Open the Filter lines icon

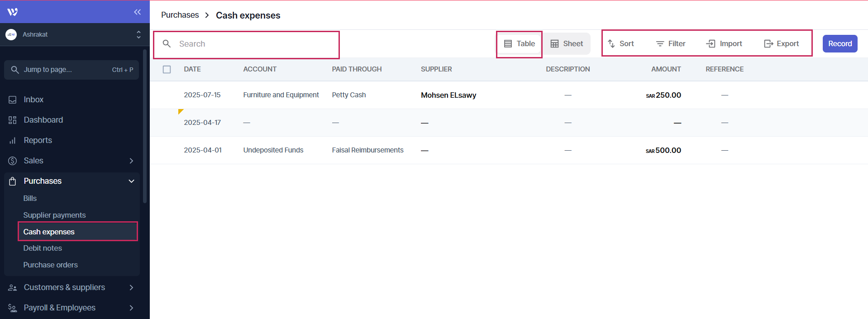click(x=660, y=44)
